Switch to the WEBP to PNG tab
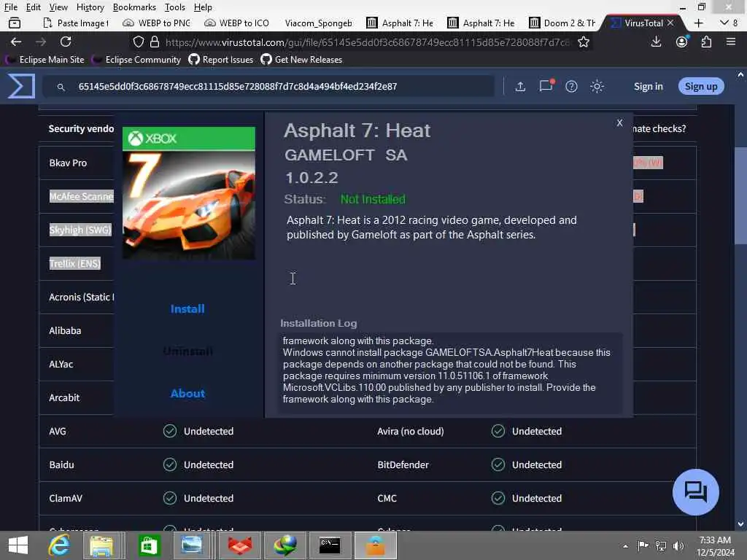The image size is (747, 560). [157, 23]
